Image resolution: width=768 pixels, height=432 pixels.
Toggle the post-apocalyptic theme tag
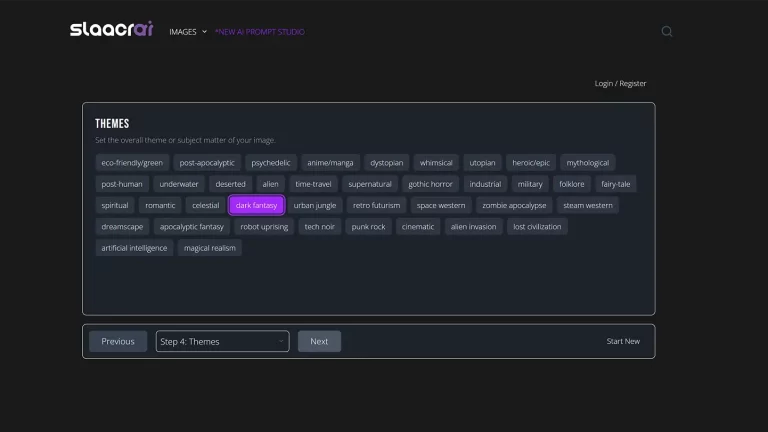(x=207, y=162)
